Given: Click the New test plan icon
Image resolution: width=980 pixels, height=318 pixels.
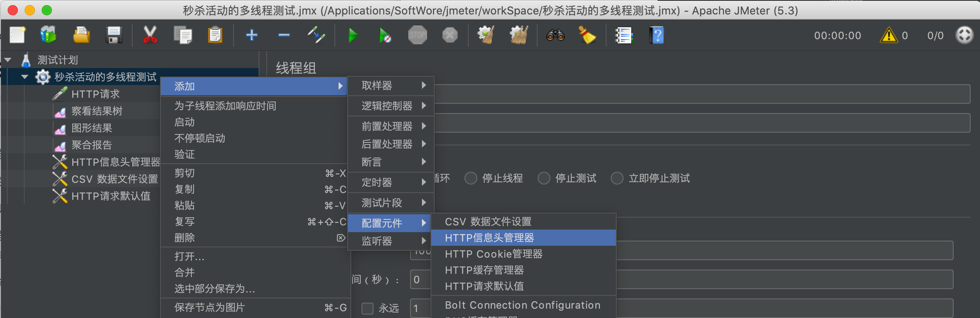Looking at the screenshot, I should (x=17, y=35).
